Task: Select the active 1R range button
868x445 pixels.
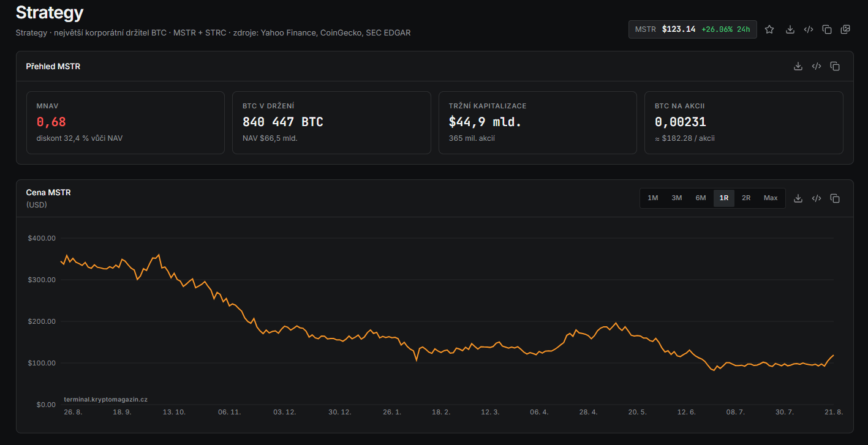Action: 724,198
